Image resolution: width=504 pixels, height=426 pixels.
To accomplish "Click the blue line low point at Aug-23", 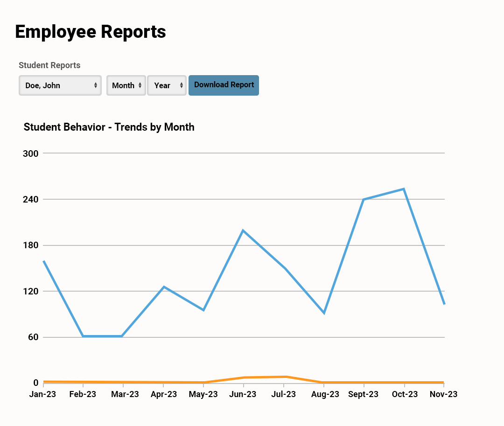I will pos(324,313).
